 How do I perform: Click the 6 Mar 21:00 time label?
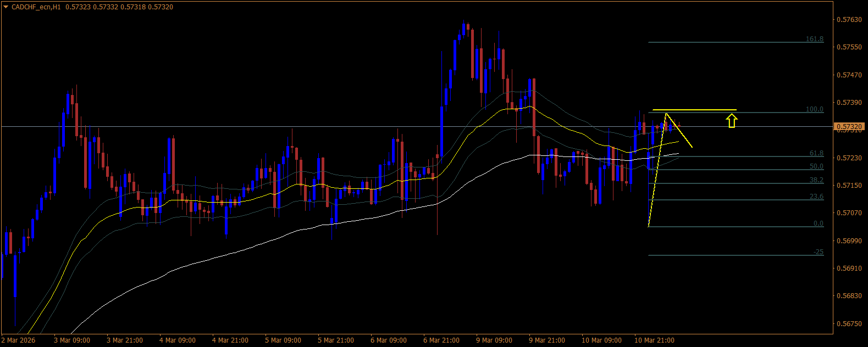click(441, 340)
